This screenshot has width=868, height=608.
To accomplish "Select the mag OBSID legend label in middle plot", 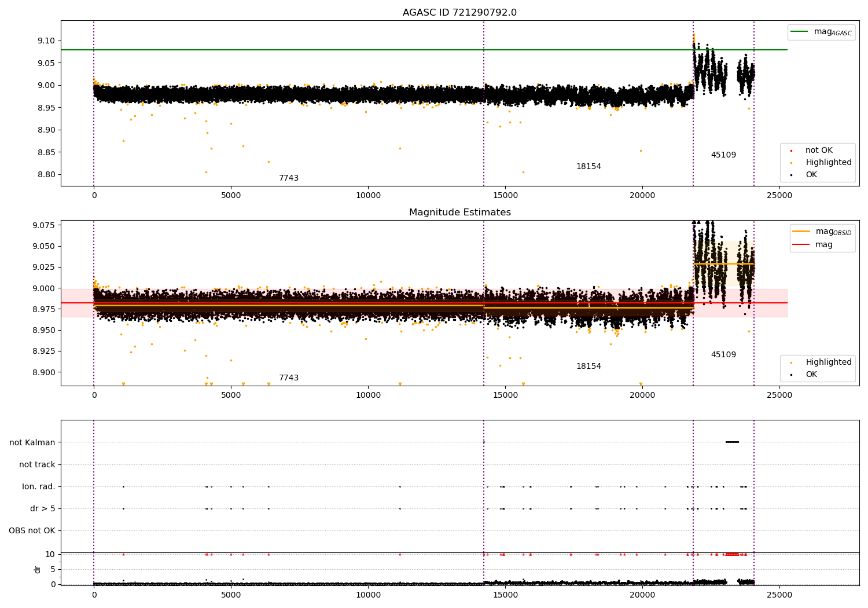I will 833,232.
